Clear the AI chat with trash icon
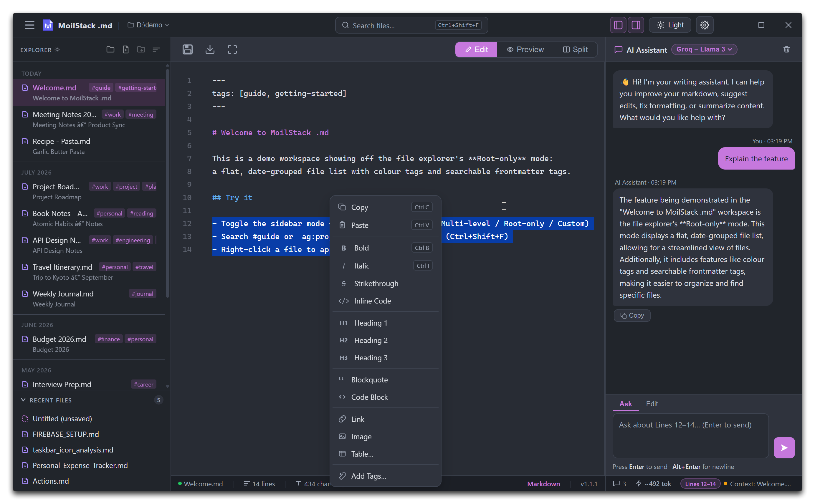 pyautogui.click(x=786, y=50)
